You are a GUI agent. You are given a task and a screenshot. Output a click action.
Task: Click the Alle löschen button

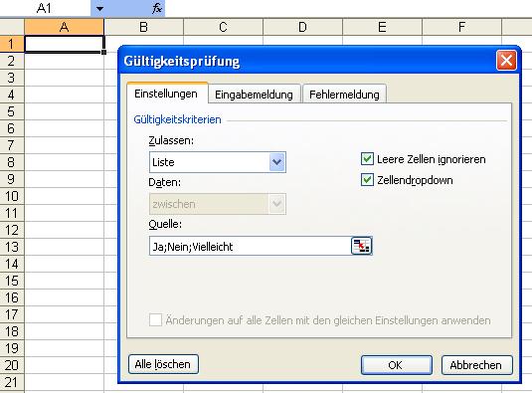tap(163, 364)
